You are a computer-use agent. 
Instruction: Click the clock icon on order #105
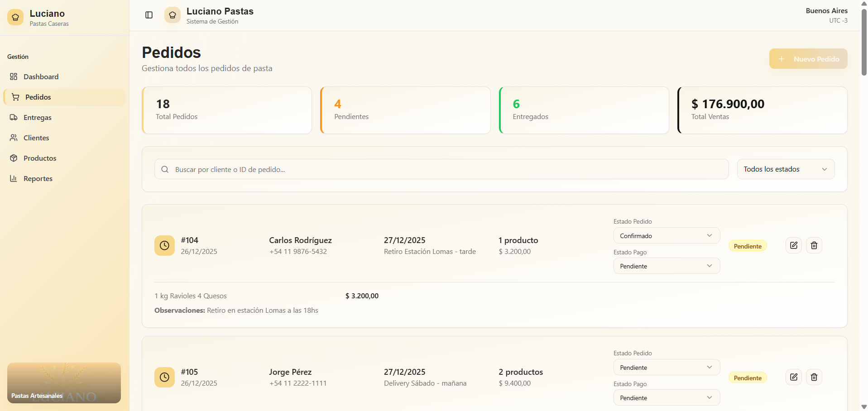[x=164, y=377]
